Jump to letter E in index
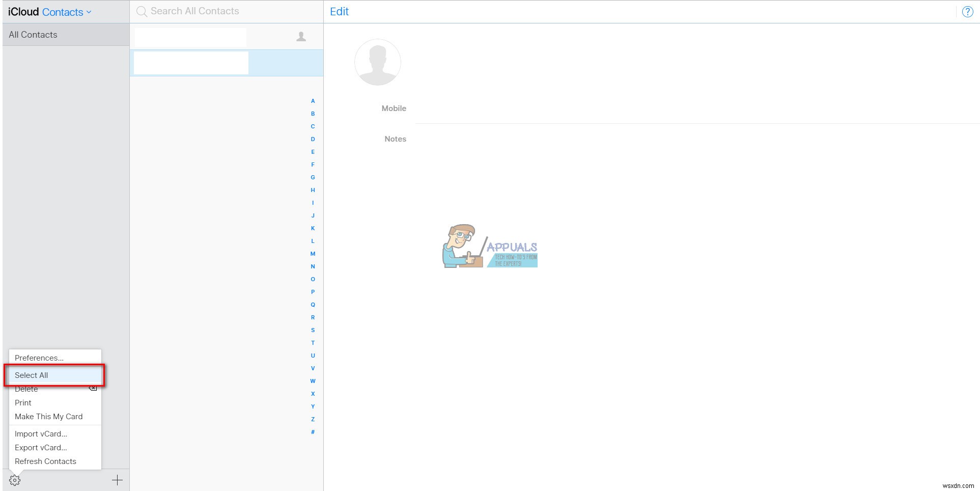The width and height of the screenshot is (980, 491). coord(313,152)
